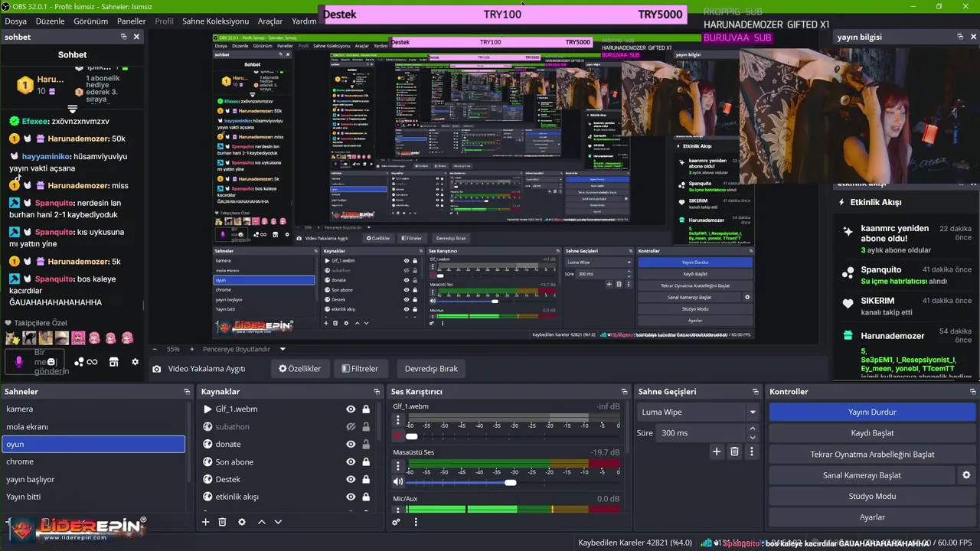Open source properties gear in Kaynaklar toolbar
Screen dimensions: 980x551
242,522
